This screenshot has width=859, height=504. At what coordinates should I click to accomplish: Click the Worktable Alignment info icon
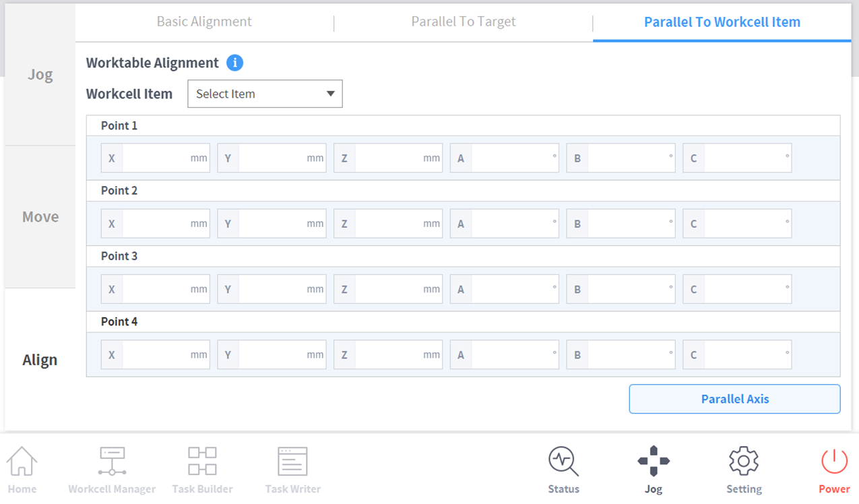[x=234, y=63]
